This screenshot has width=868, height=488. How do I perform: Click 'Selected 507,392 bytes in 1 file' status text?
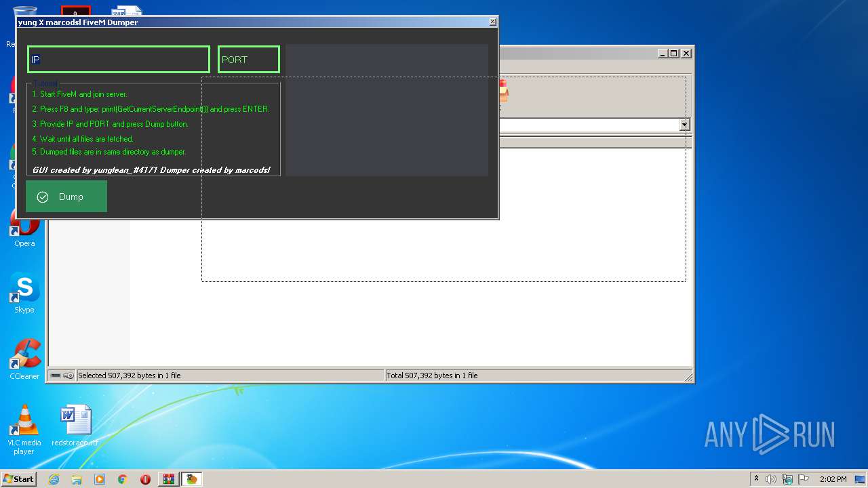pos(129,375)
